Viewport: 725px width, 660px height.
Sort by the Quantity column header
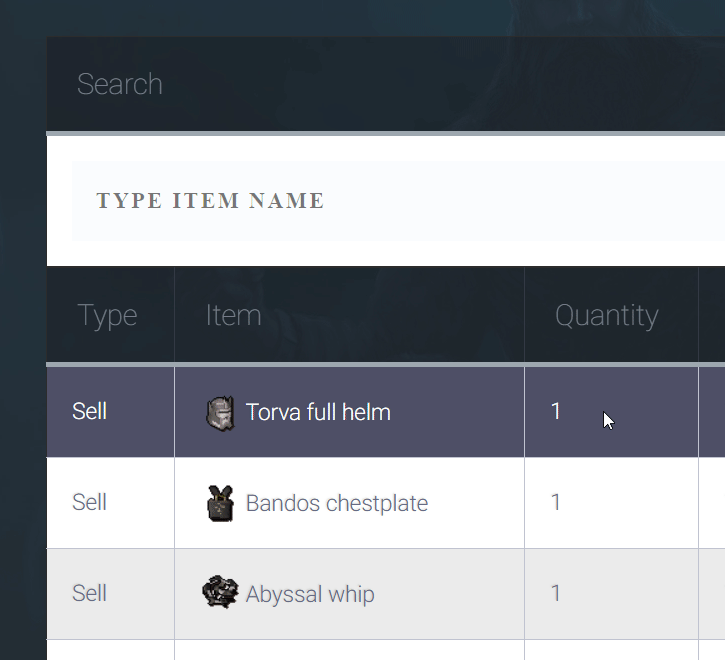point(607,316)
